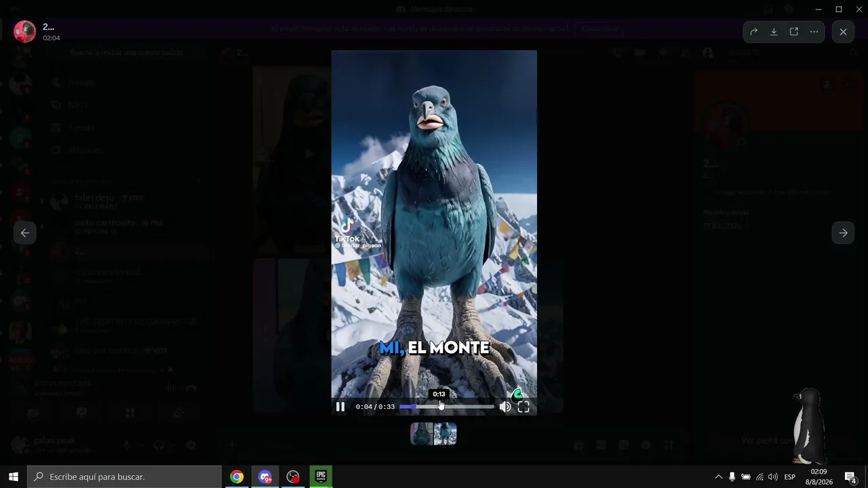Switch to Discord from the taskbar
This screenshot has width=868, height=488.
pos(265,476)
